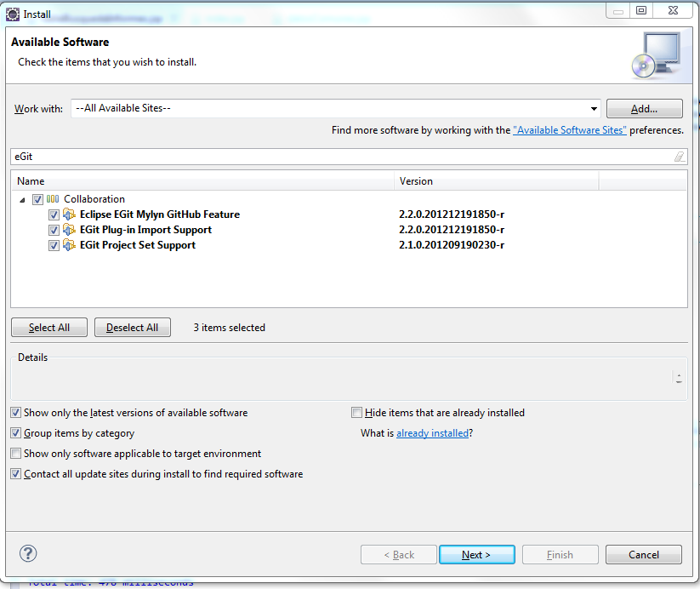Image resolution: width=700 pixels, height=589 pixels.
Task: Enable Show only software applicable to target environment
Action: point(16,454)
